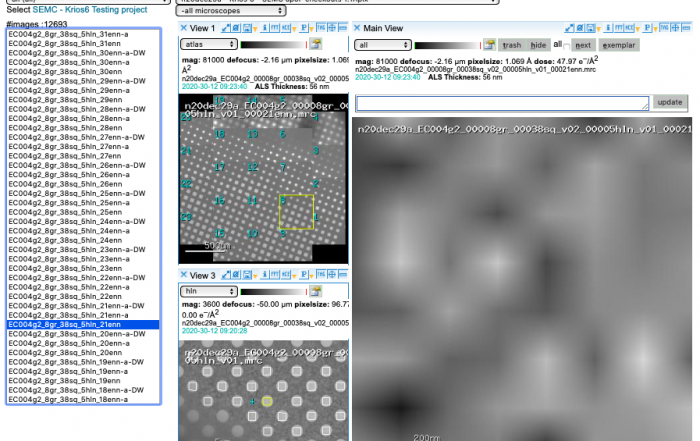Toggle the View 1 scale bar icon

[342, 28]
